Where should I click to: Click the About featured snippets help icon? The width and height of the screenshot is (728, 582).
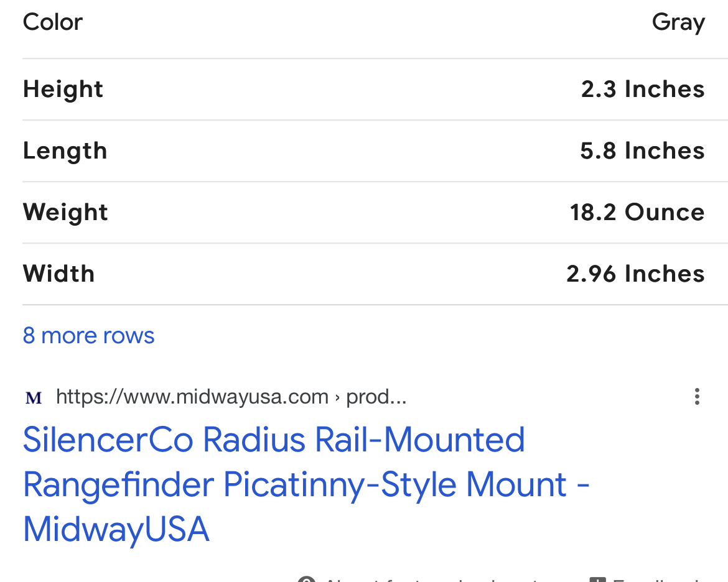(306, 579)
